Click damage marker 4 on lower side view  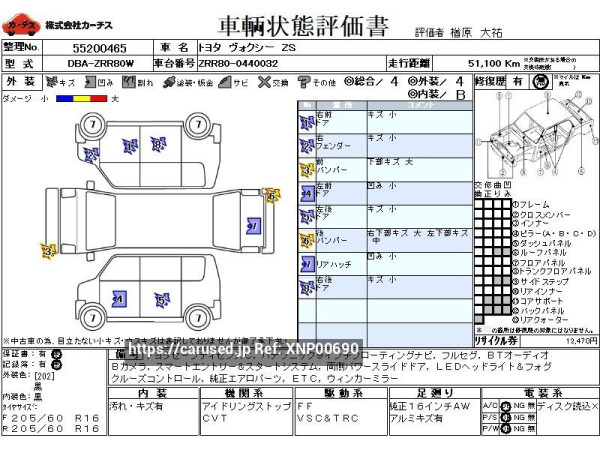point(118,298)
